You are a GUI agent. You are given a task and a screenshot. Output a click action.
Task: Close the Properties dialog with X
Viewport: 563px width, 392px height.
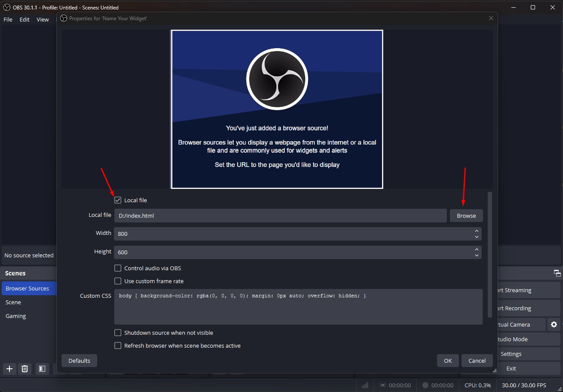(x=491, y=18)
